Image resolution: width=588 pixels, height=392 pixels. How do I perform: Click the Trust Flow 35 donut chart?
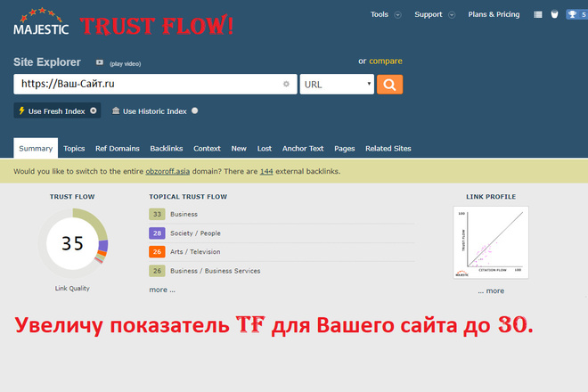pyautogui.click(x=73, y=243)
